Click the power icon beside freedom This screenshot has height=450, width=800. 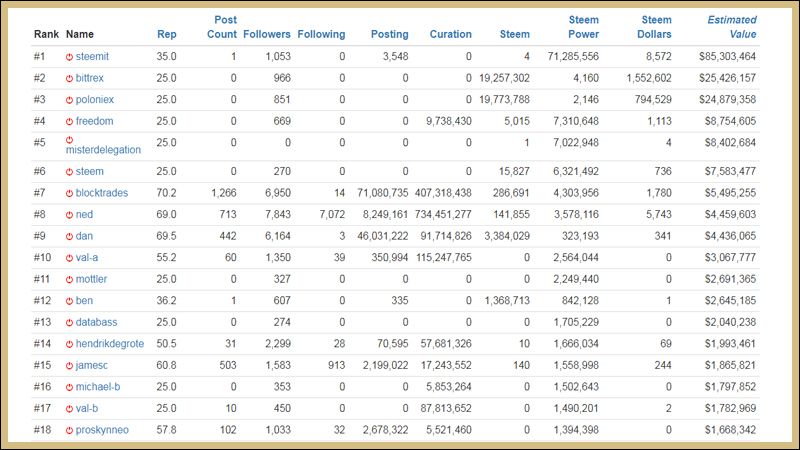[69, 121]
